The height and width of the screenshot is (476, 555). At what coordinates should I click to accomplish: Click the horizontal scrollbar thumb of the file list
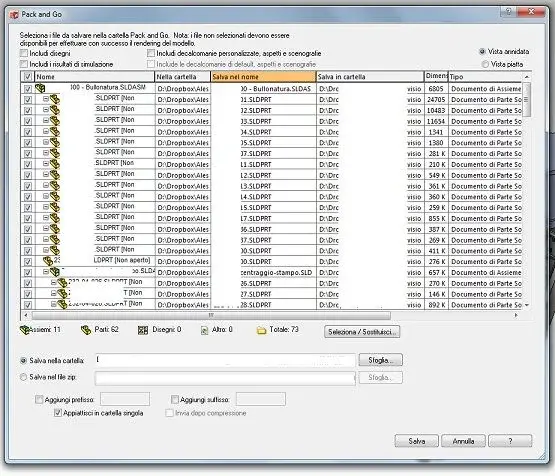coord(211,315)
